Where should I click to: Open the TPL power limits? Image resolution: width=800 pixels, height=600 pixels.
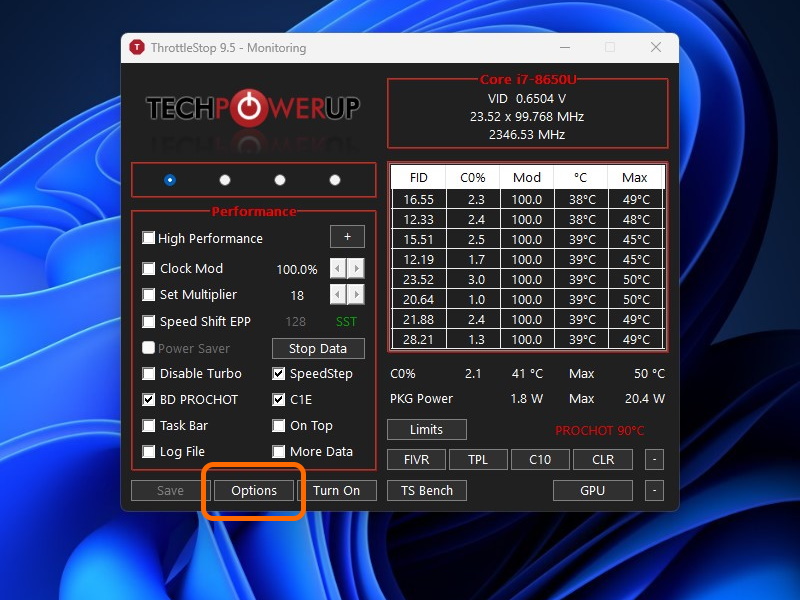479,460
